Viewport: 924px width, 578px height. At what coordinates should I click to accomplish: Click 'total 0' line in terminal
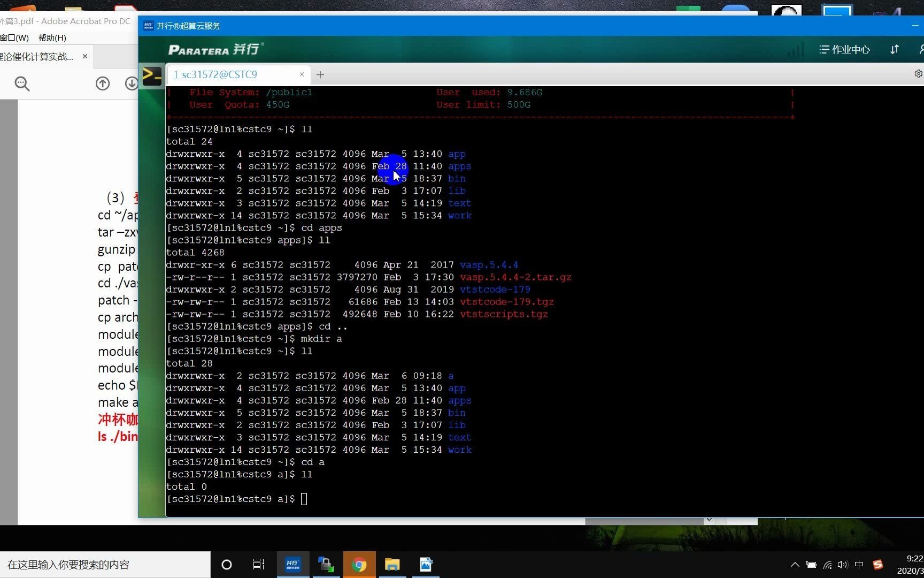pos(186,487)
